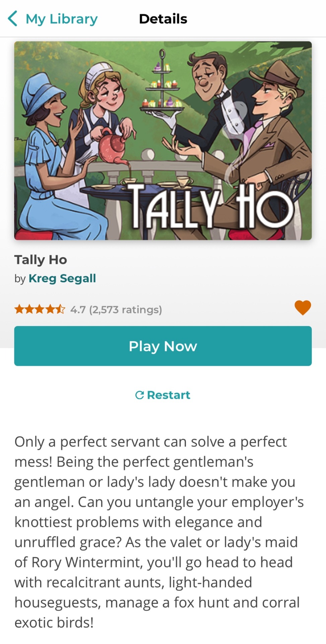This screenshot has width=326, height=644.
Task: Click the half-filled fifth rating star
Action: pyautogui.click(x=60, y=309)
